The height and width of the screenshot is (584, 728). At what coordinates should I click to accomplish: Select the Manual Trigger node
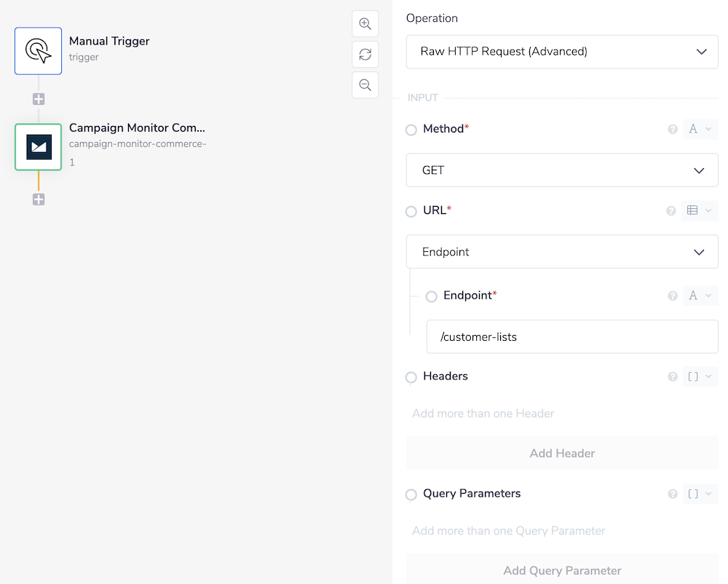(38, 50)
